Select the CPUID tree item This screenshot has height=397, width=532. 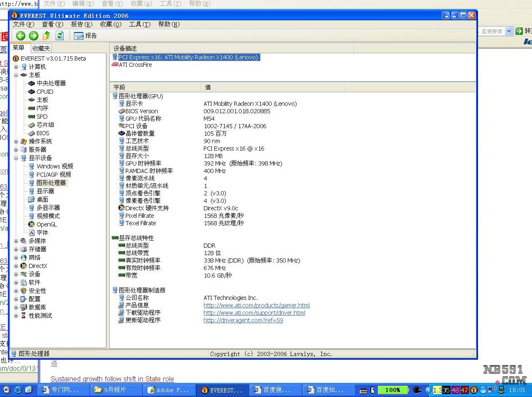click(x=44, y=92)
